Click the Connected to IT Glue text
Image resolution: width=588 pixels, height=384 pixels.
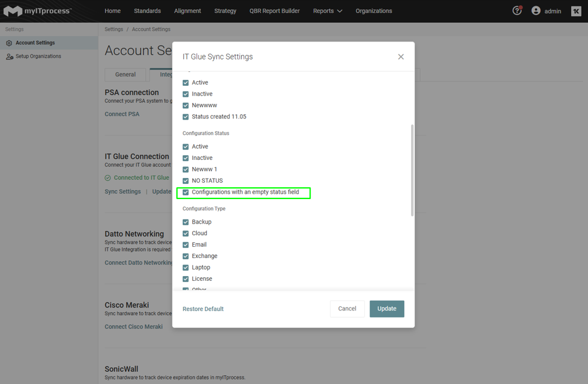141,178
